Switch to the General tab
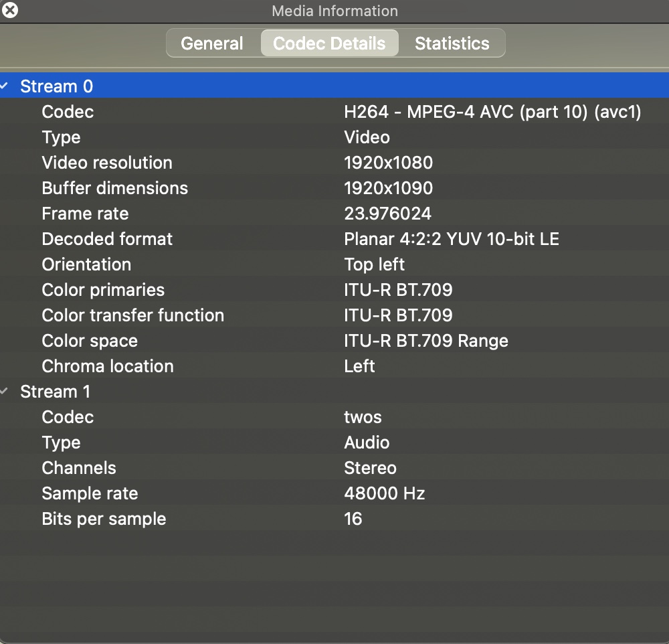Image resolution: width=669 pixels, height=644 pixels. [212, 44]
